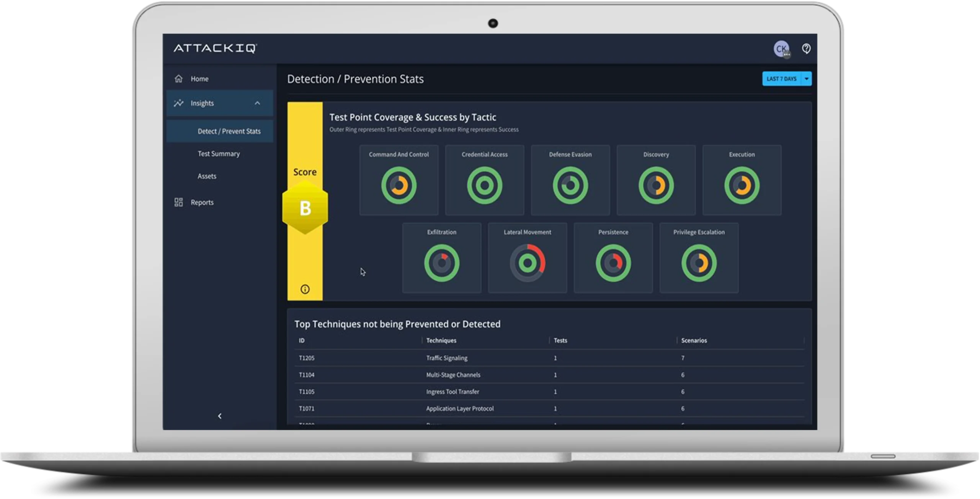Select Assets in the sidebar
980x499 pixels.
coord(207,176)
